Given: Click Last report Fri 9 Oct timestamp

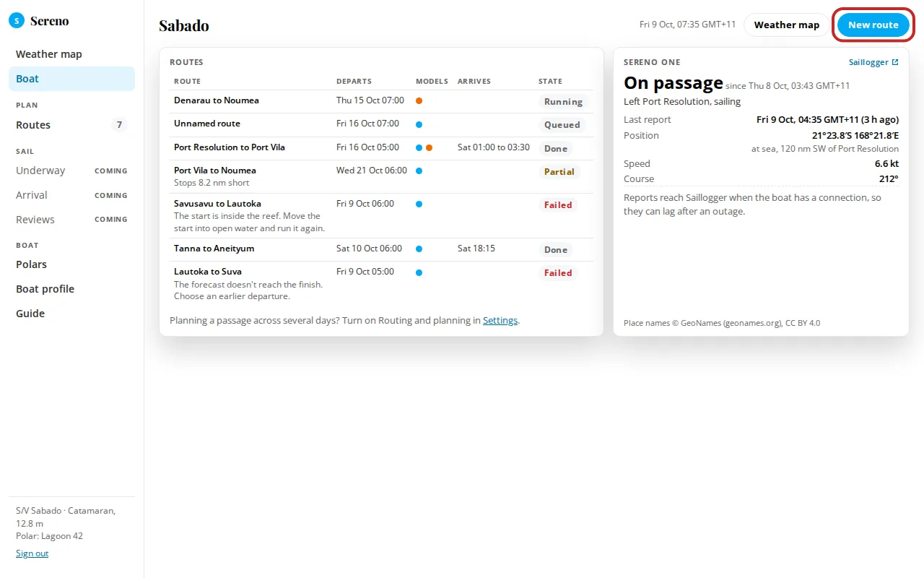Looking at the screenshot, I should (828, 120).
